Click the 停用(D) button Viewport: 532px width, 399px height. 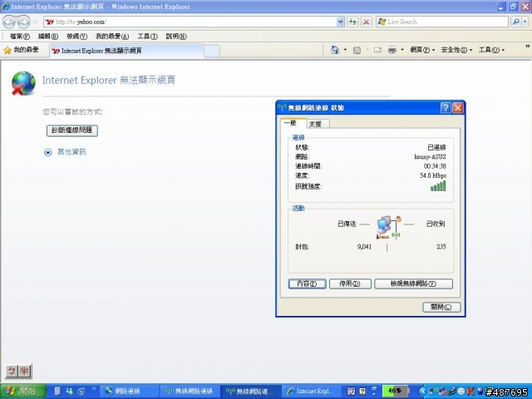pos(350,283)
